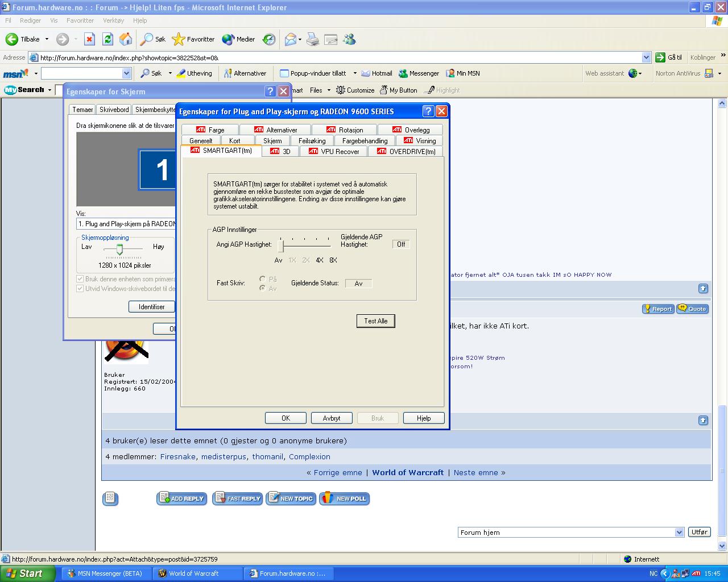Toggle 'Bruk denne enheten som primær' checkbox
This screenshot has height=582, width=728.
(x=80, y=279)
